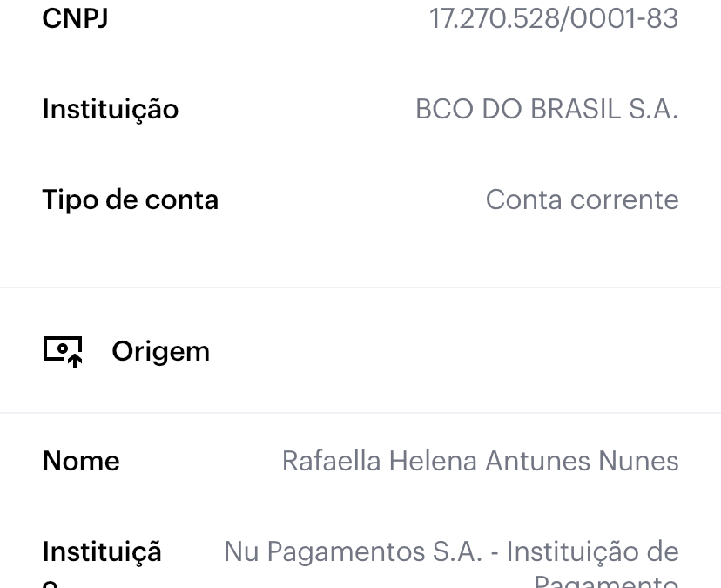Tap the Nome label

[x=81, y=461]
